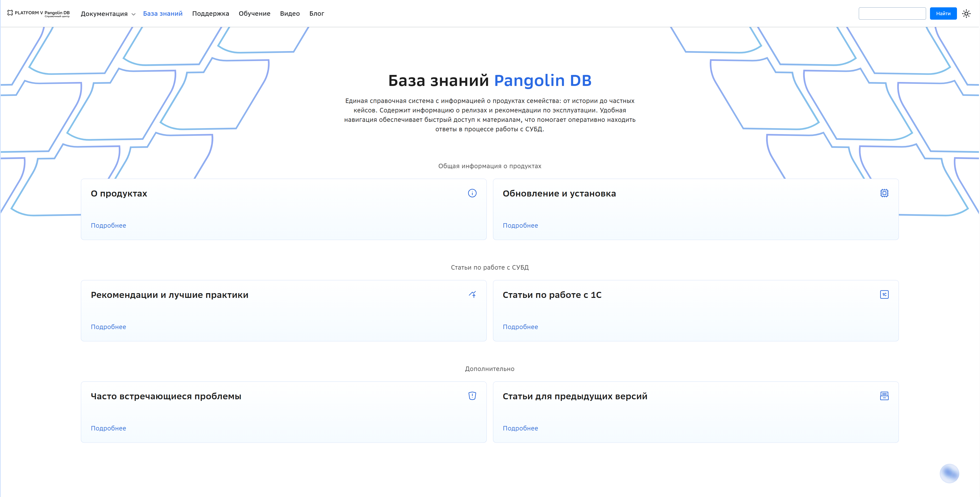Navigate to the Видео page
This screenshot has width=980, height=497.
(x=290, y=14)
